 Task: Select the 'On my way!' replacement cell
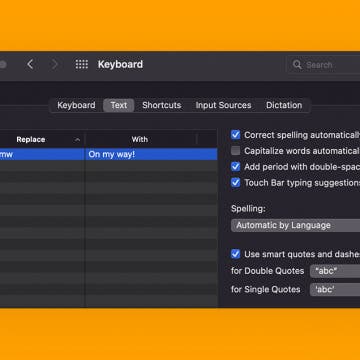[x=152, y=154]
